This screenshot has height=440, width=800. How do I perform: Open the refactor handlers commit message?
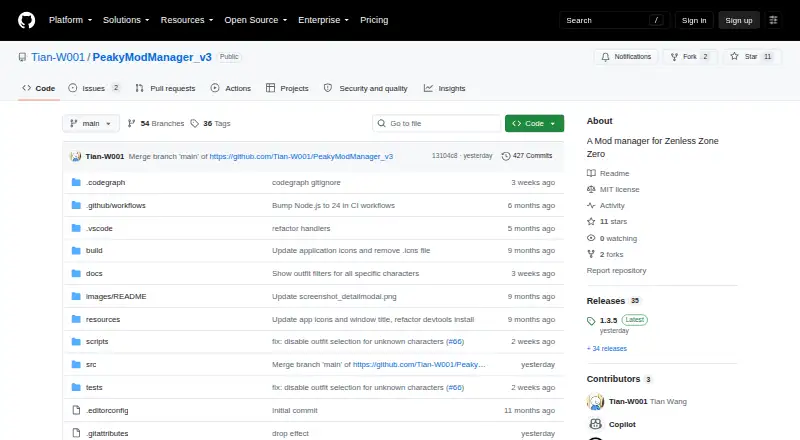point(301,228)
